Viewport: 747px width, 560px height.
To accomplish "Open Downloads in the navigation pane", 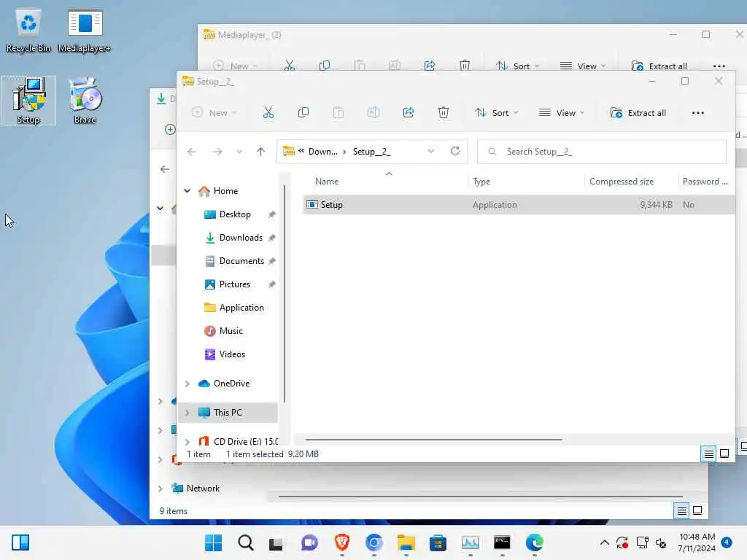I will (x=241, y=238).
